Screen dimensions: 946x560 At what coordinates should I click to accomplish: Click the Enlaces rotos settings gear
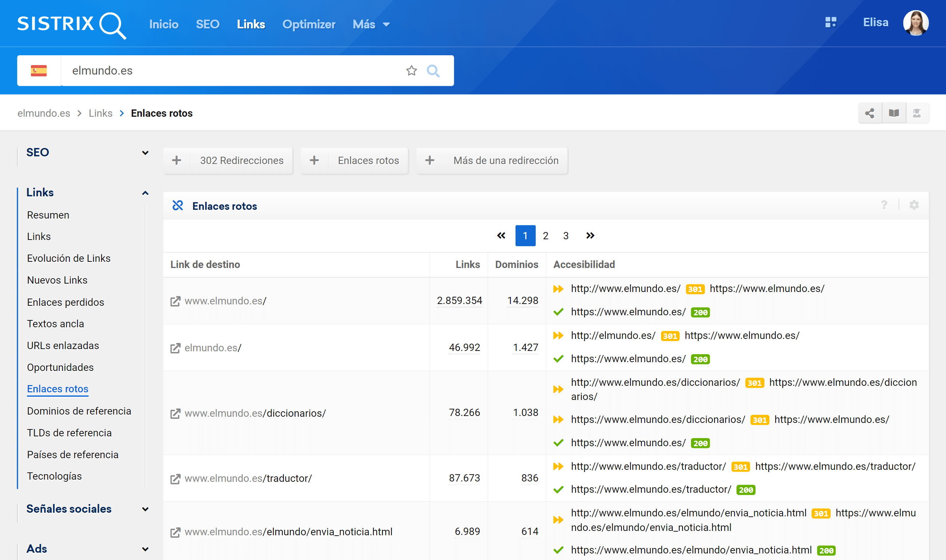pyautogui.click(x=914, y=205)
